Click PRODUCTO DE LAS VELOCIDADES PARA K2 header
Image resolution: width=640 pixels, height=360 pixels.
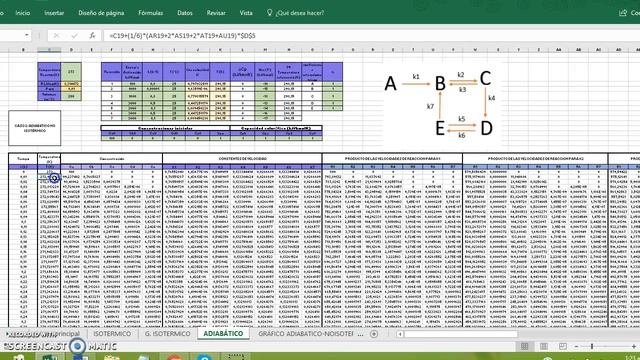click(x=535, y=158)
